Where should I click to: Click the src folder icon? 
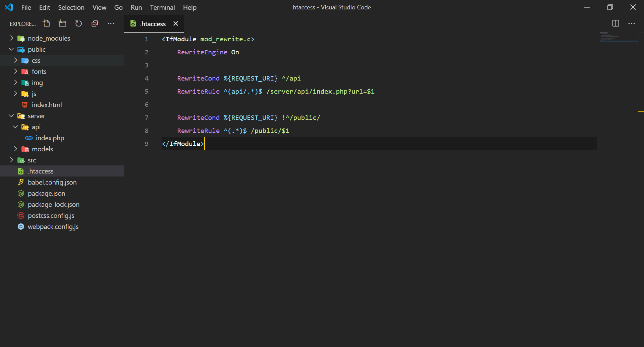pos(21,160)
